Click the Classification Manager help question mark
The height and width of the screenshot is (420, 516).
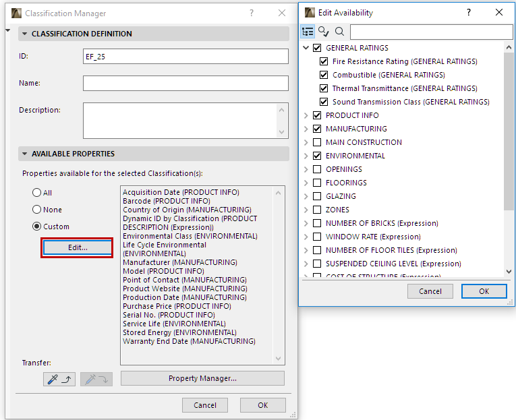[x=252, y=13]
